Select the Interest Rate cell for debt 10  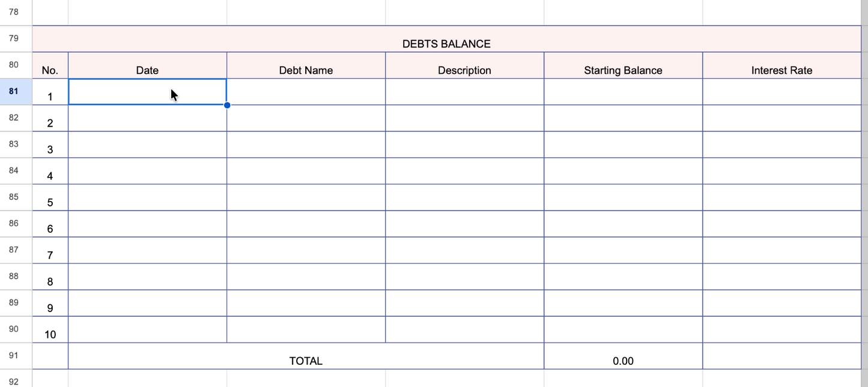click(x=782, y=329)
